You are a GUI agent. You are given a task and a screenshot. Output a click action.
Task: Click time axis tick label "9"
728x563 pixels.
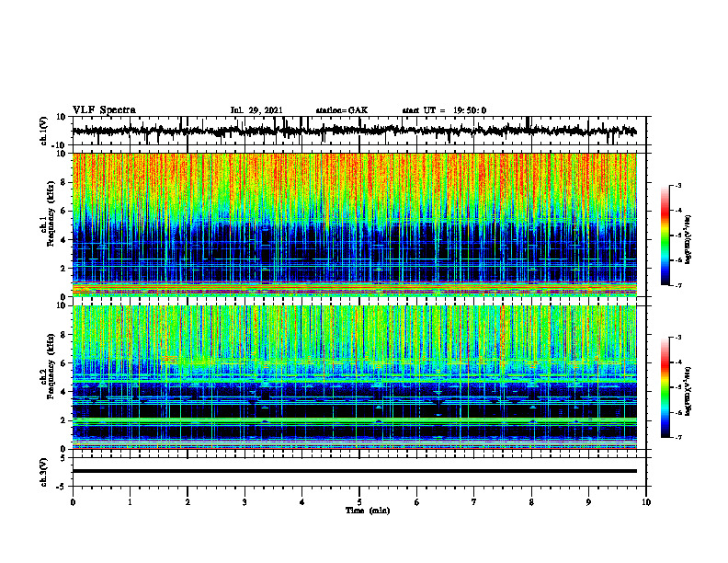[588, 502]
